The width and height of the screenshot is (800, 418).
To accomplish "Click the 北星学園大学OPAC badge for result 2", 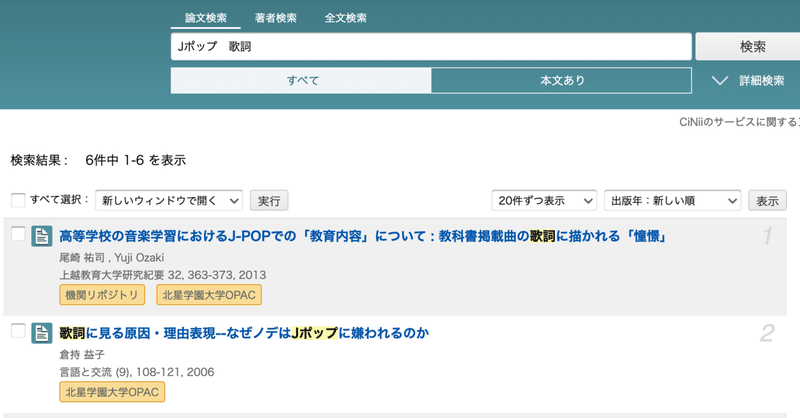I will click(x=112, y=392).
